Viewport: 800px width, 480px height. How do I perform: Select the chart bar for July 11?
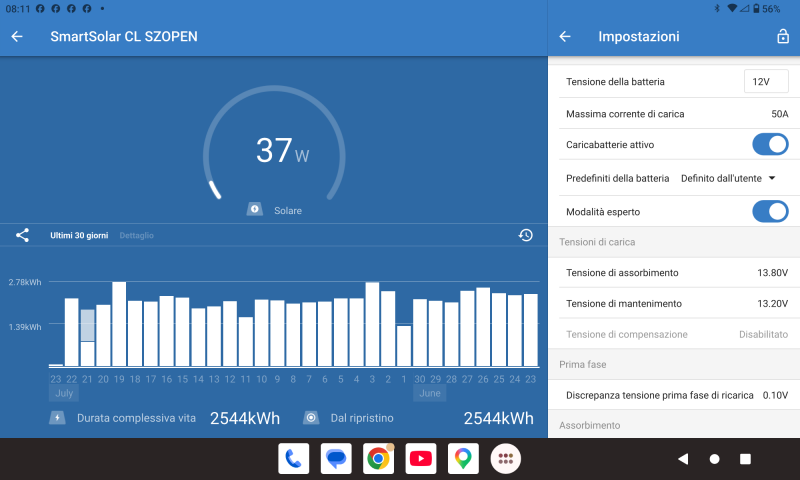pos(246,341)
